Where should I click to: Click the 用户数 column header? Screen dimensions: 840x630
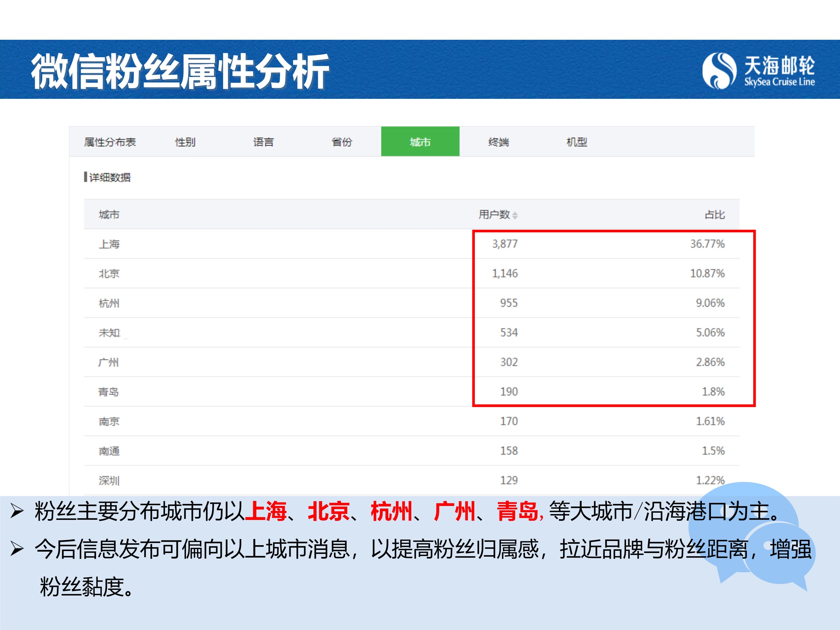(x=494, y=214)
